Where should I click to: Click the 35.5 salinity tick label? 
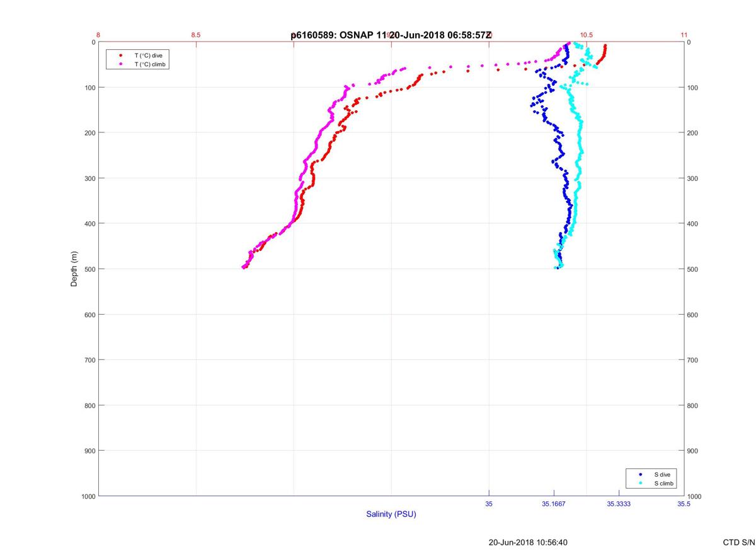point(684,504)
